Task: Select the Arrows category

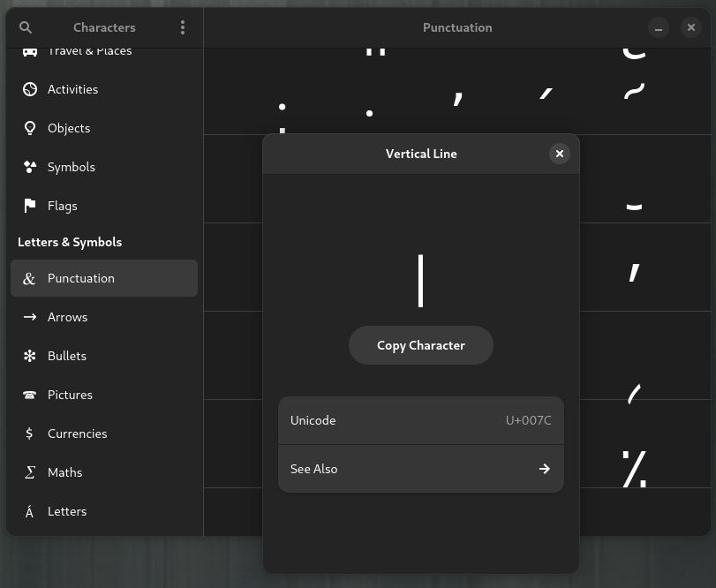Action: click(104, 317)
